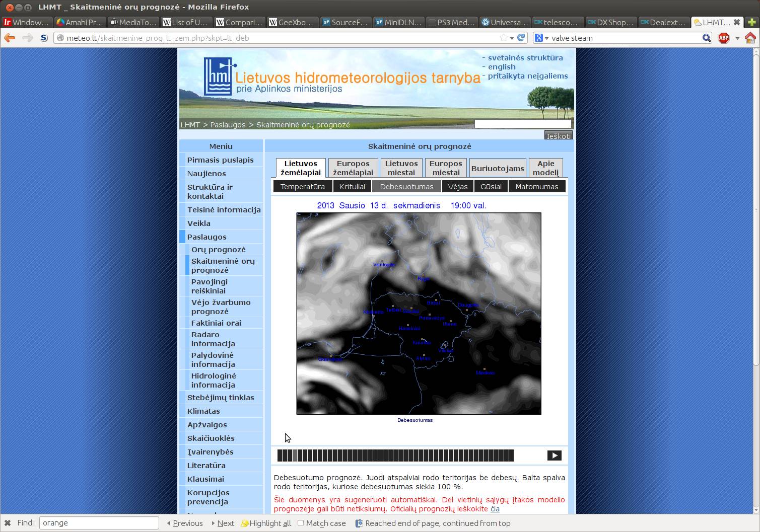760x532 pixels.
Task: Click the browser Back arrow button
Action: tap(10, 38)
